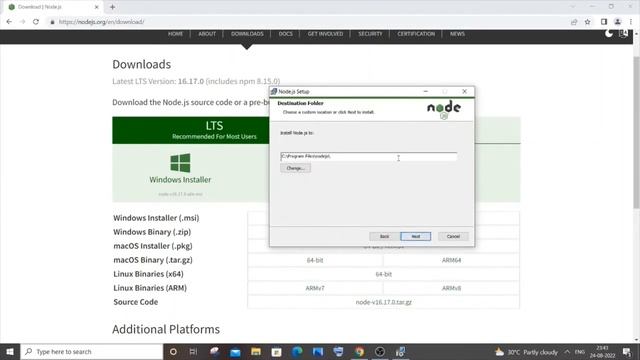Screen dimensions: 640x360
Task: Click the Windows Binary (.zip) row label
Action: coord(152,232)
